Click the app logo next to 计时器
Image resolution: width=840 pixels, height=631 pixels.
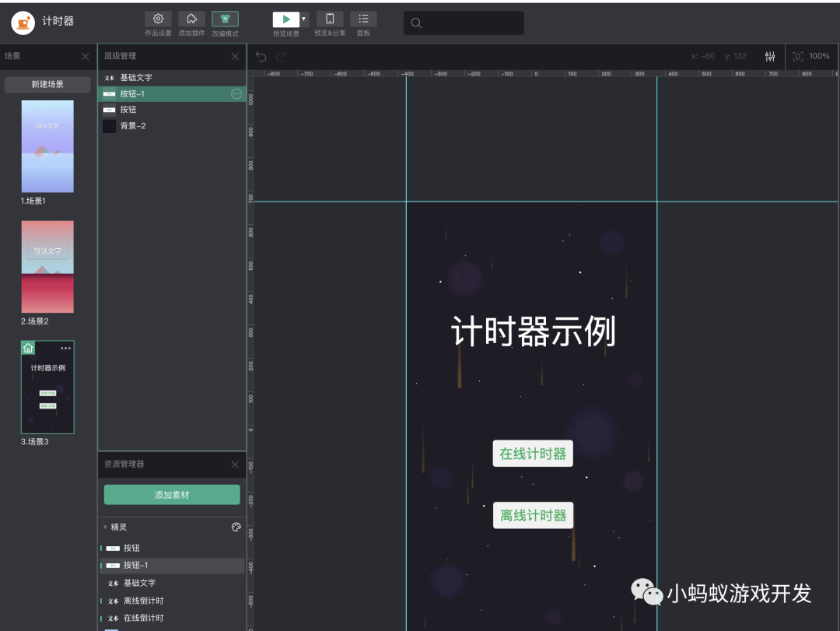pyautogui.click(x=23, y=23)
